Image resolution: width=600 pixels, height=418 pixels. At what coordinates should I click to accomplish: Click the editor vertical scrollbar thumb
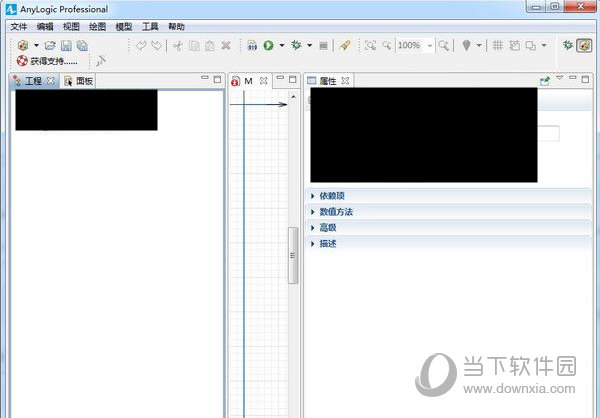click(293, 255)
